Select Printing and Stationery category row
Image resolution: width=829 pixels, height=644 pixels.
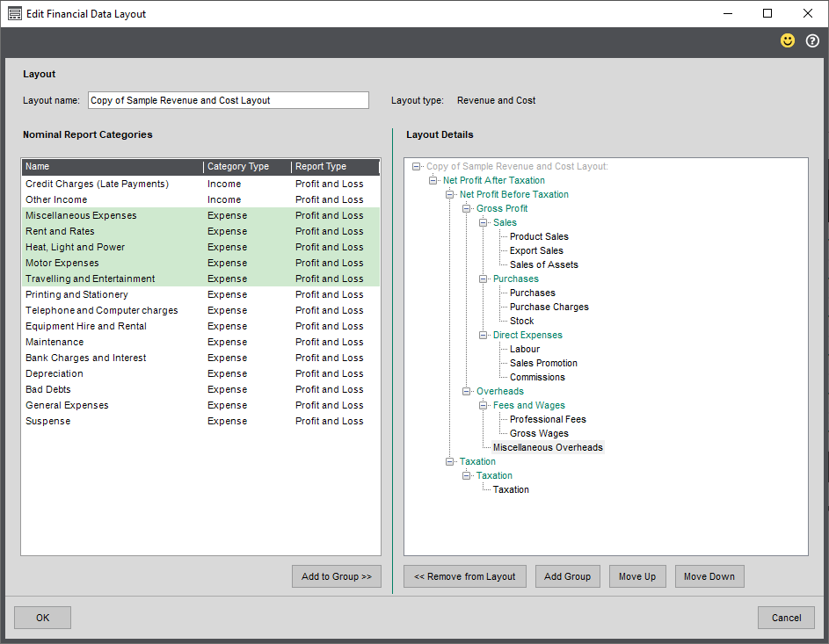coord(76,295)
